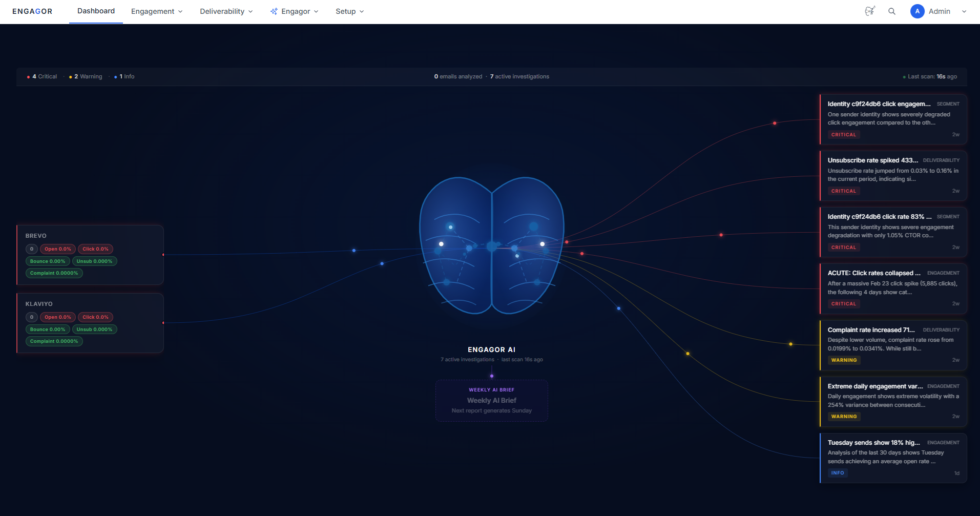Click the Open 0.0% badge in KLAVIYO
The image size is (980, 516).
[58, 317]
